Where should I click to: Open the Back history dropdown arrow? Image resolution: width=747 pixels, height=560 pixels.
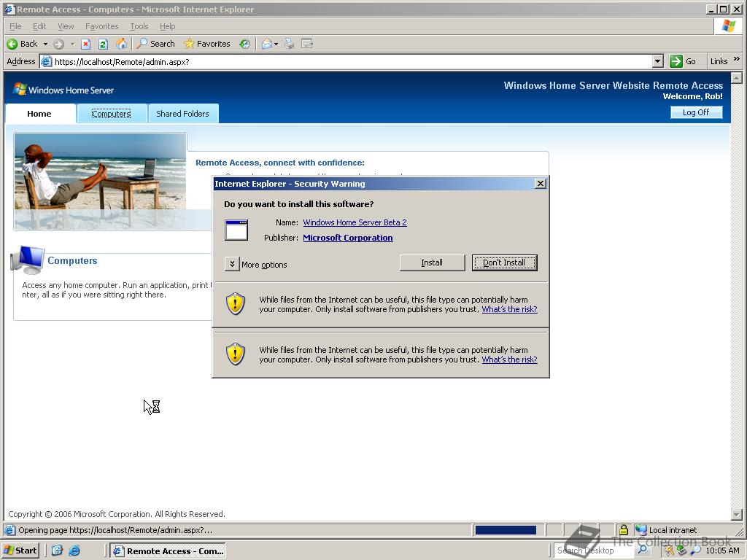[x=45, y=44]
